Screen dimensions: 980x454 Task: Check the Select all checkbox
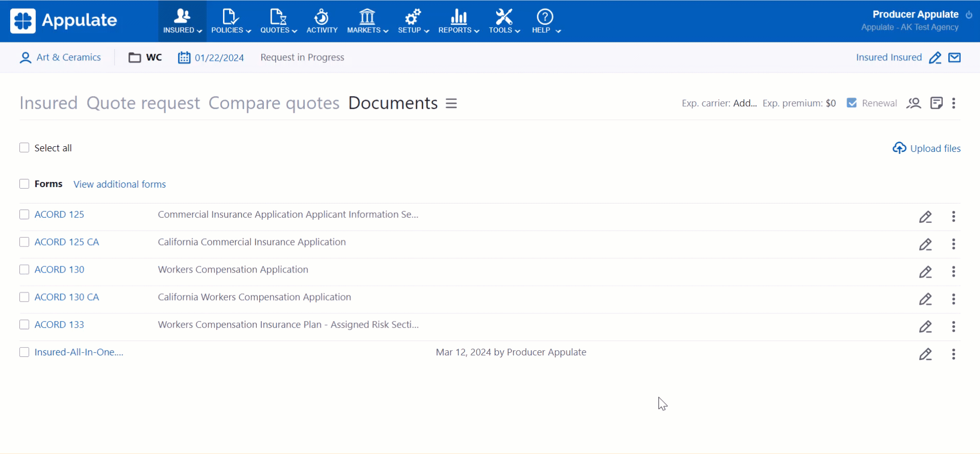[x=24, y=148]
